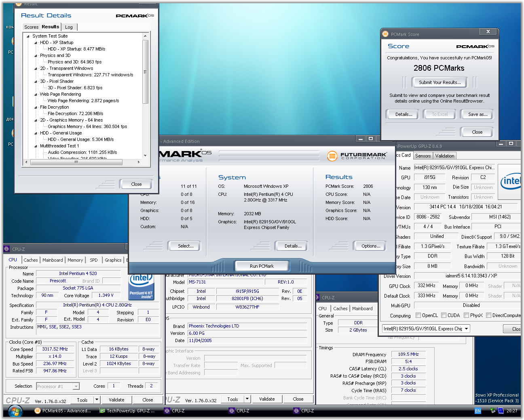Close the Result Details window button
This screenshot has width=524, height=420.
[136, 184]
